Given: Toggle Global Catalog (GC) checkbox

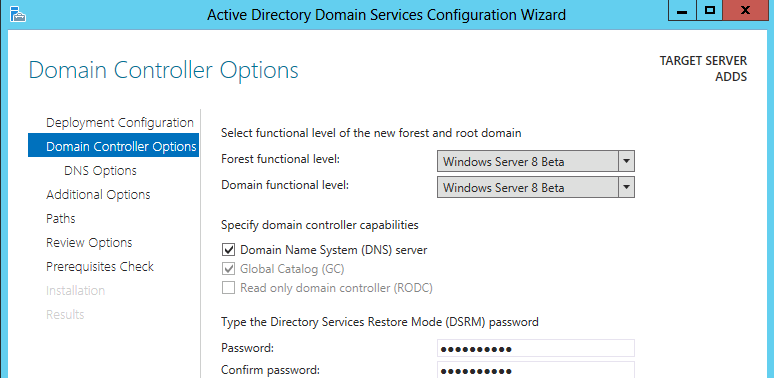Looking at the screenshot, I should coord(228,269).
